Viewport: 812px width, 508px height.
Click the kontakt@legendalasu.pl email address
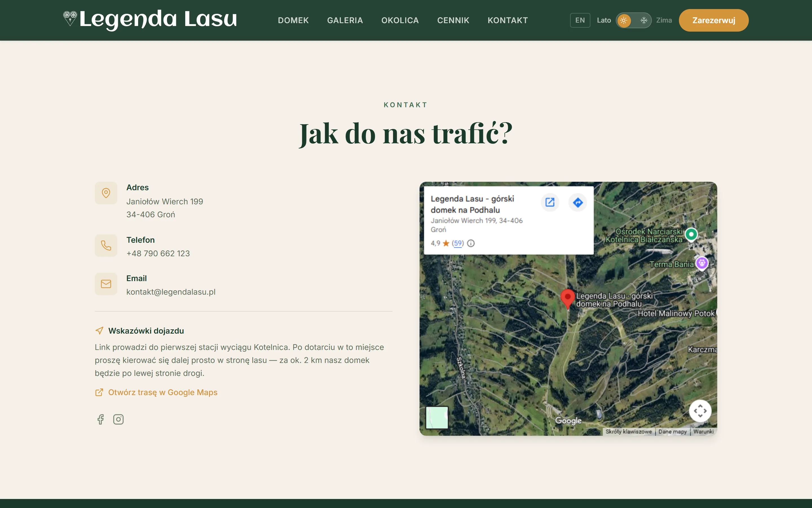click(x=171, y=292)
